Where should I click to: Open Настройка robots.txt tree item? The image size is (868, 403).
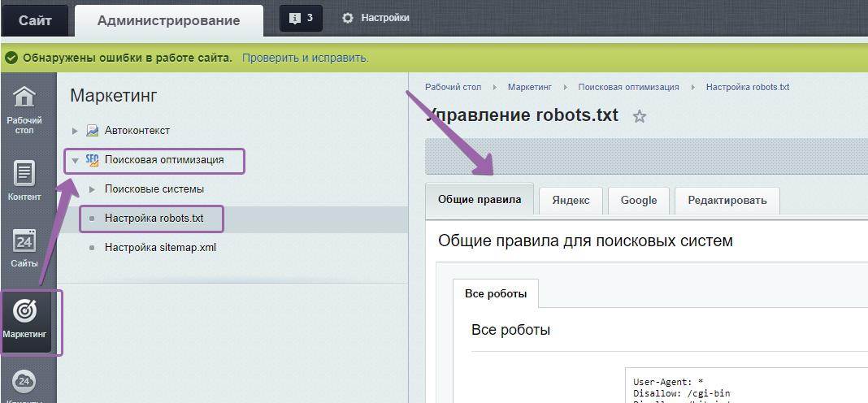pyautogui.click(x=154, y=219)
